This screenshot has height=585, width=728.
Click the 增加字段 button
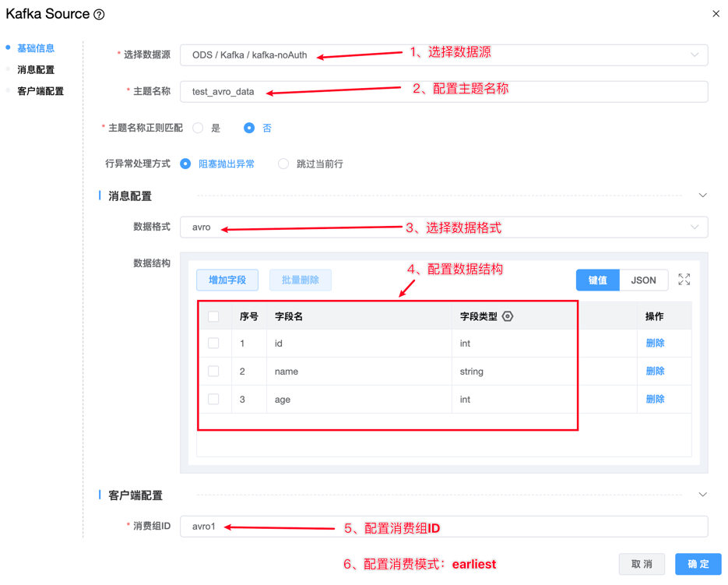click(x=227, y=280)
